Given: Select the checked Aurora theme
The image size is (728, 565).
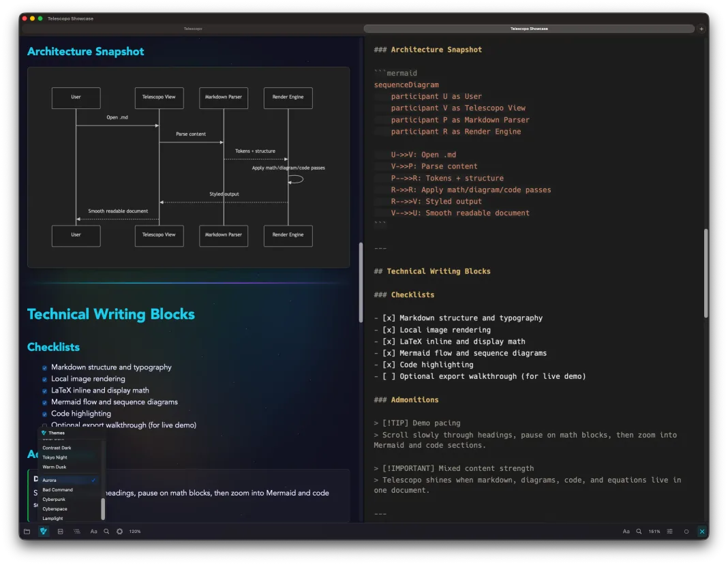Looking at the screenshot, I should point(70,480).
